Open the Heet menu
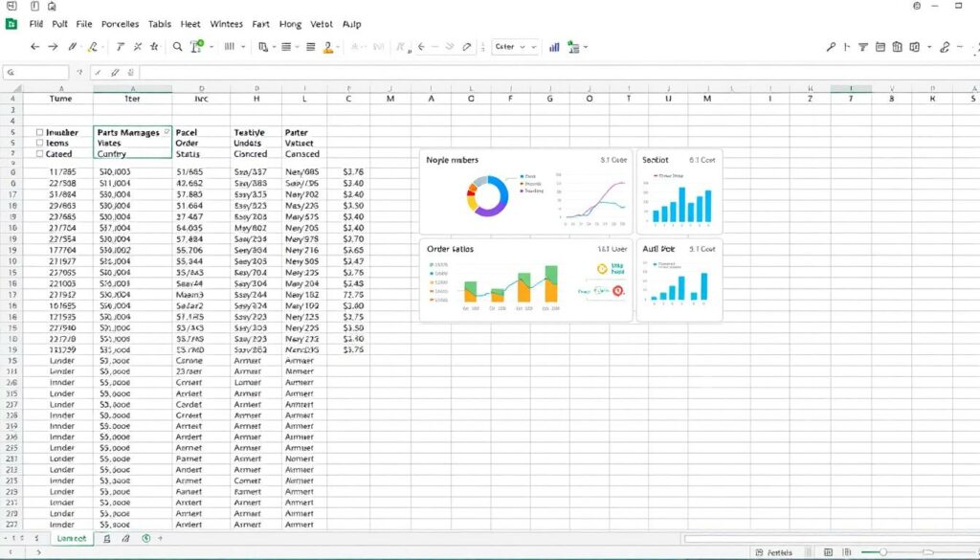This screenshot has width=980, height=560. coord(190,24)
